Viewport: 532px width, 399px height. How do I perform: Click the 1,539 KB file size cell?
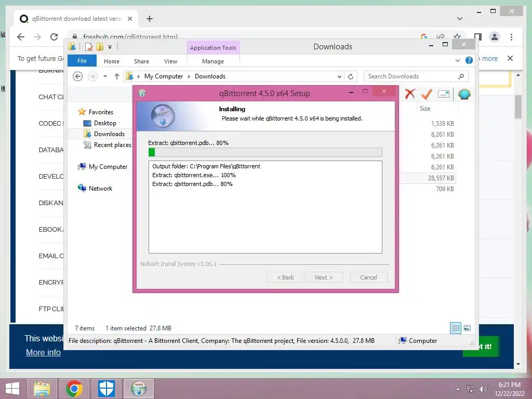[x=443, y=124]
